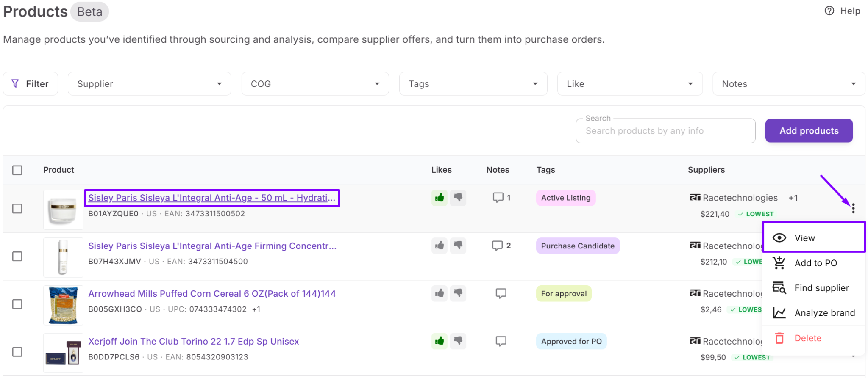Focus the Search products input field
Viewport: 868px width, 378px height.
click(665, 131)
